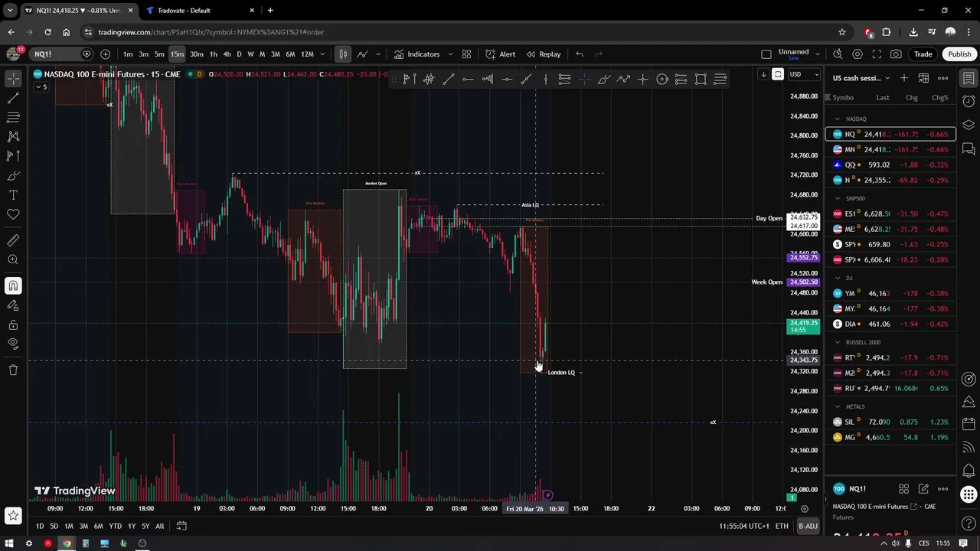Open the Windows Start menu
This screenshot has height=551, width=980.
[10, 543]
